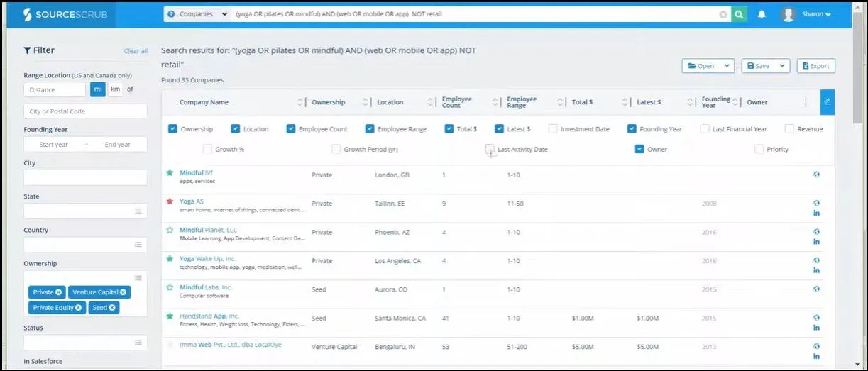
Task: Enable the Revenue column checkbox
Action: (789, 129)
